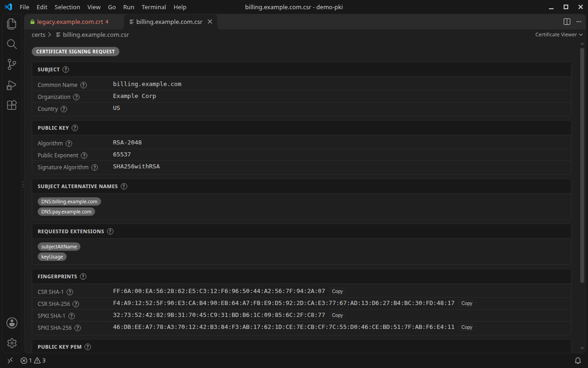Screen dimensions: 588x368
Task: Open the Search view in activity bar
Action: coord(12,44)
